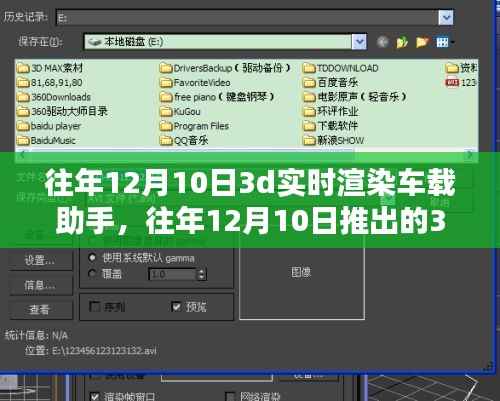
Task: Select the DriversBackup folder
Action: (x=225, y=68)
